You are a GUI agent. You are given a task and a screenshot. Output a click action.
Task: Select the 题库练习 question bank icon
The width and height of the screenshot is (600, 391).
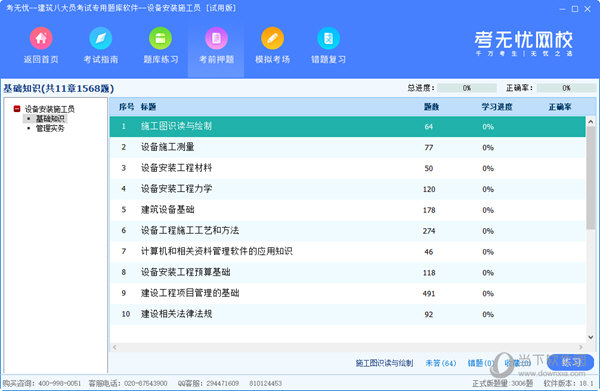click(160, 38)
